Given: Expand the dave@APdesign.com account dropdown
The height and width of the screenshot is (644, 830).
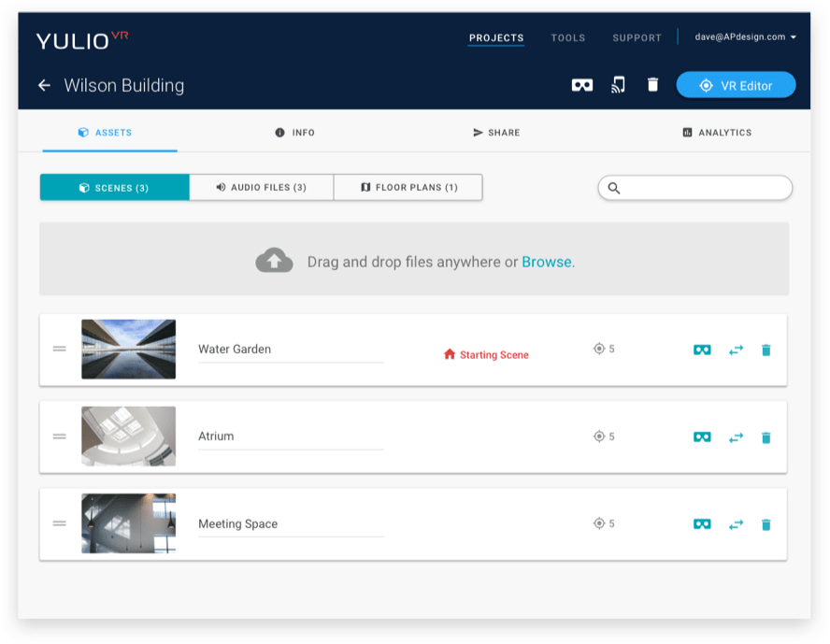Looking at the screenshot, I should (x=745, y=37).
